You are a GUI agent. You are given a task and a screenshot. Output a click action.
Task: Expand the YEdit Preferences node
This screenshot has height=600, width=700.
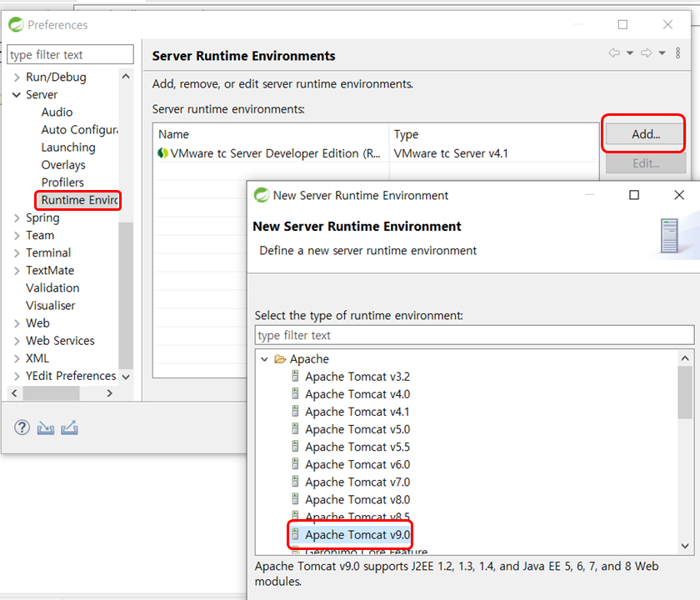(17, 376)
